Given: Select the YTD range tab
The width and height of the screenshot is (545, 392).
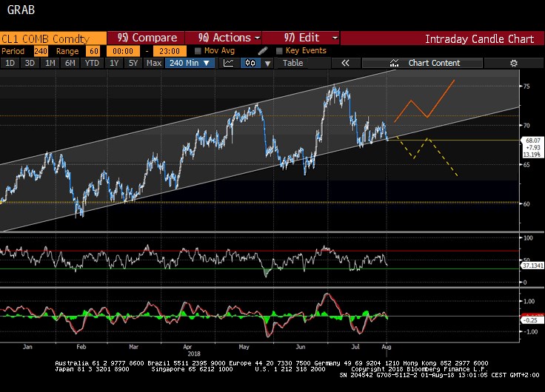Looking at the screenshot, I should 93,63.
